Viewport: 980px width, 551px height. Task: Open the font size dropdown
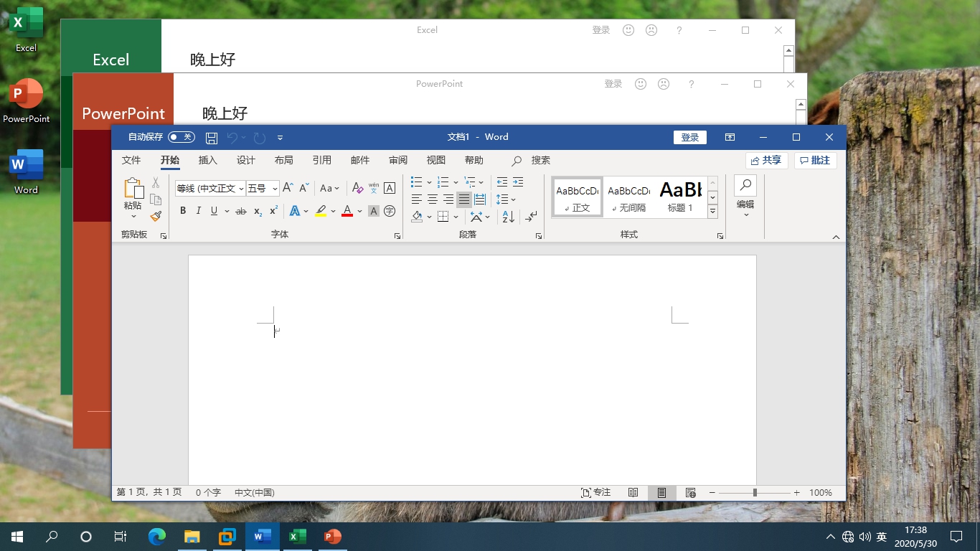click(x=275, y=189)
